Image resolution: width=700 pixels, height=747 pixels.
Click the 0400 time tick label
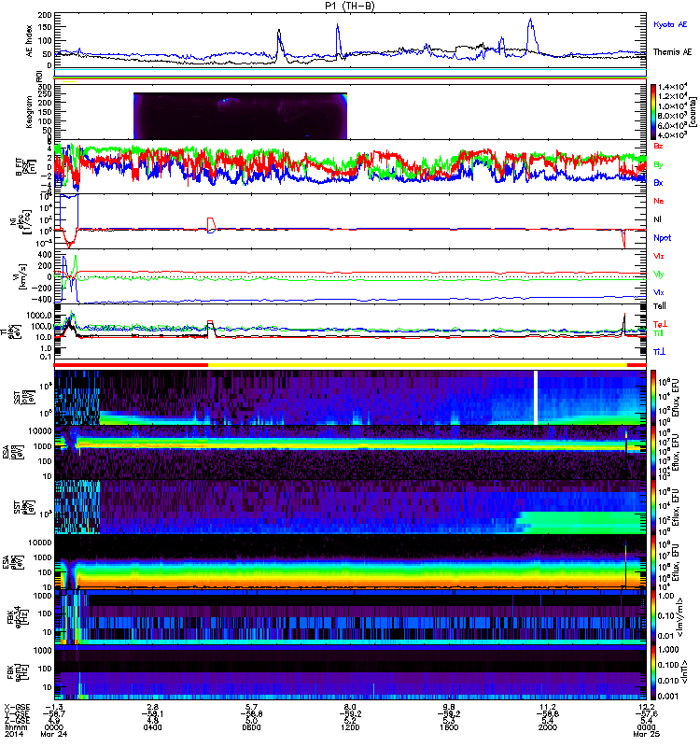(x=152, y=727)
